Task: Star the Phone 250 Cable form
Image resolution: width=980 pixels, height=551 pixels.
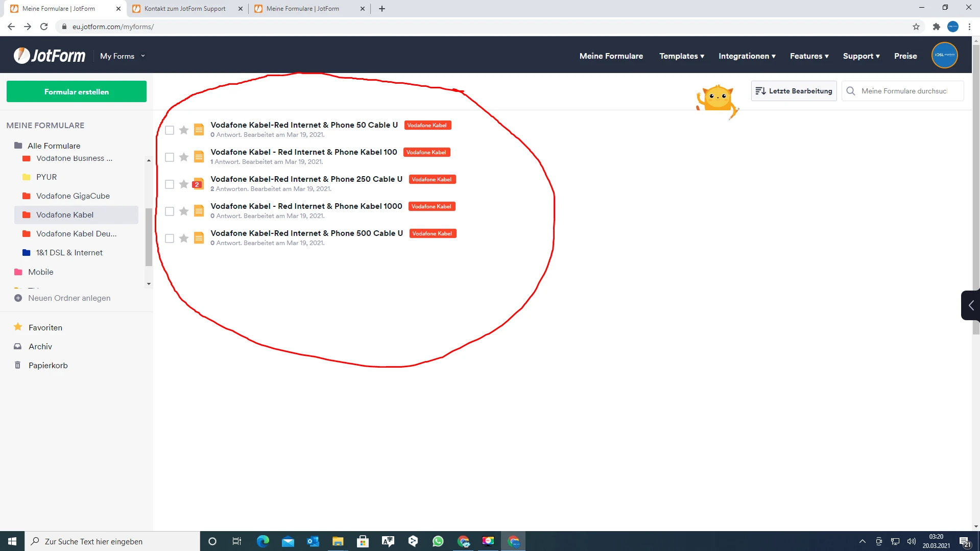Action: tap(183, 184)
